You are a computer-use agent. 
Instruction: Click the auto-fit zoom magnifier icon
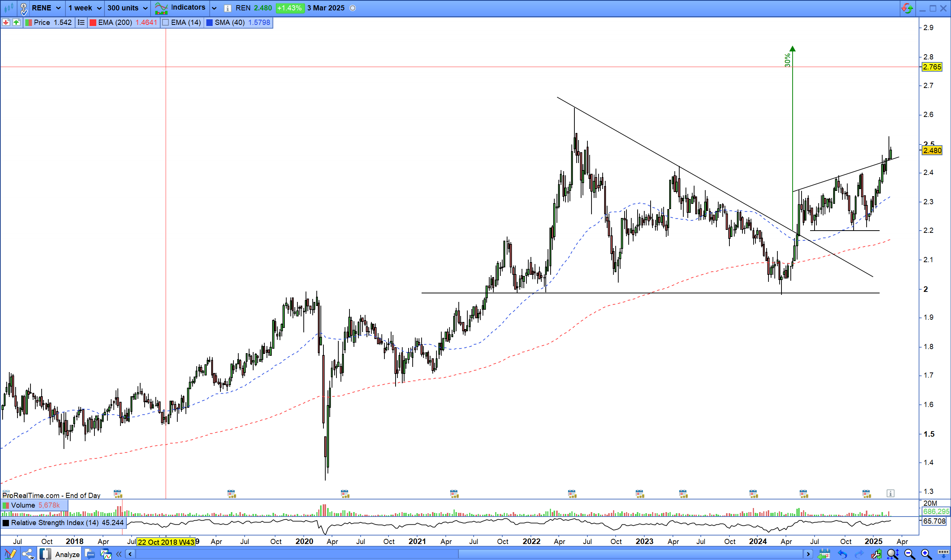[x=893, y=554]
